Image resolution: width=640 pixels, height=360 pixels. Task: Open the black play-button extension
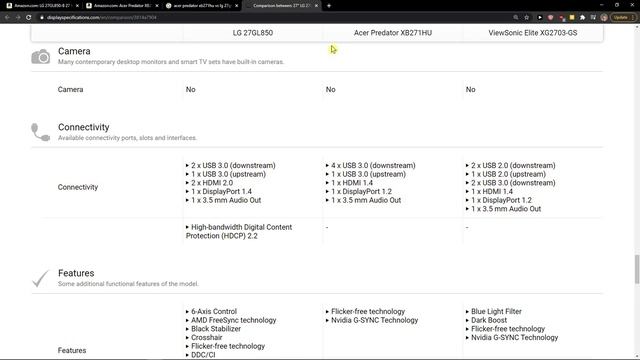[x=540, y=18]
